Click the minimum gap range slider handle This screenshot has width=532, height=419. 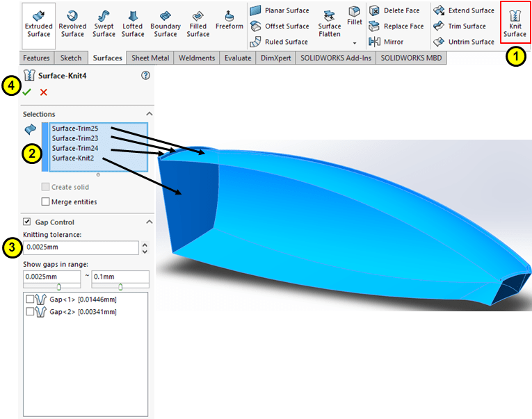point(58,286)
